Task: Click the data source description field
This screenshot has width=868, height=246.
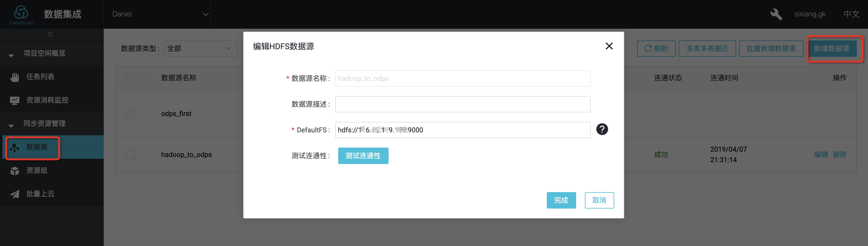Action: coord(462,104)
